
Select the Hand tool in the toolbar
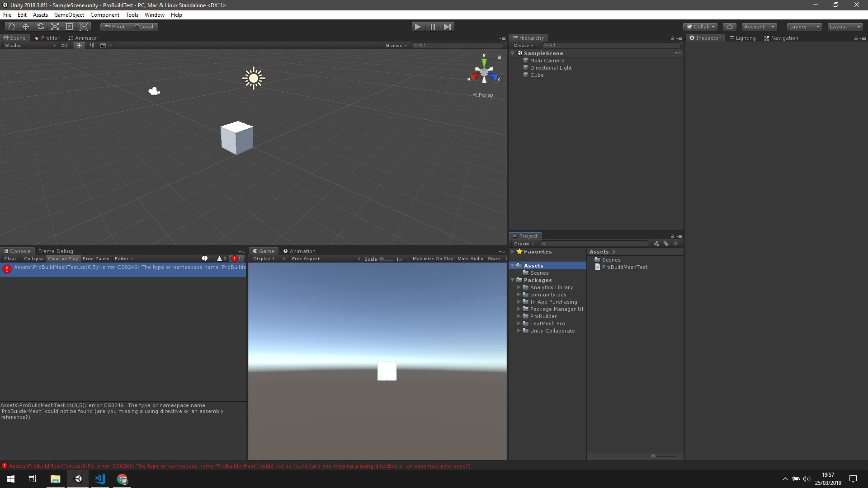[x=11, y=26]
